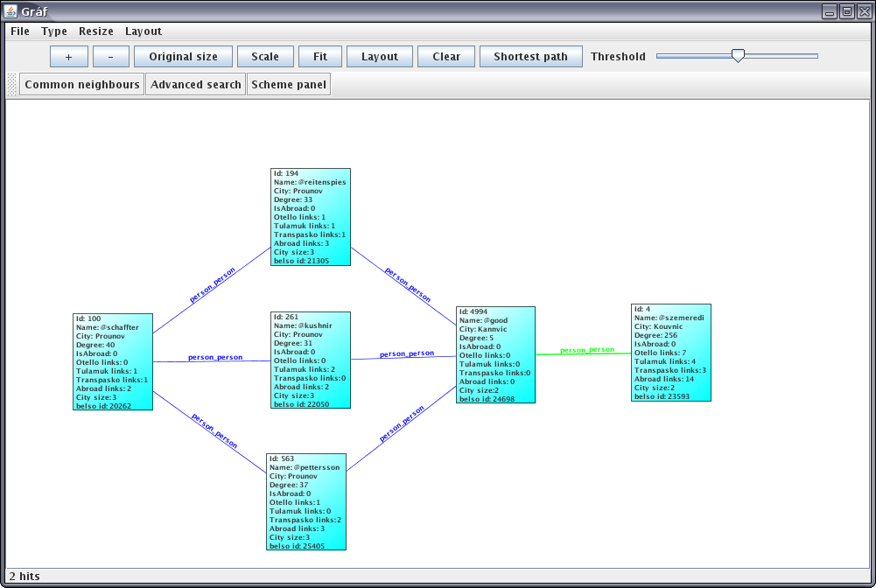
Task: Fit the graph to the view
Action: (x=320, y=57)
